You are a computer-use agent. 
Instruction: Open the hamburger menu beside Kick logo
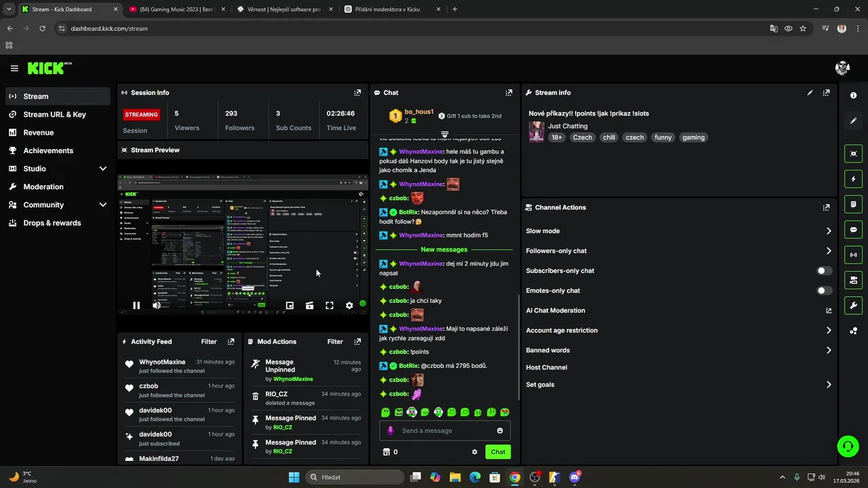(14, 68)
